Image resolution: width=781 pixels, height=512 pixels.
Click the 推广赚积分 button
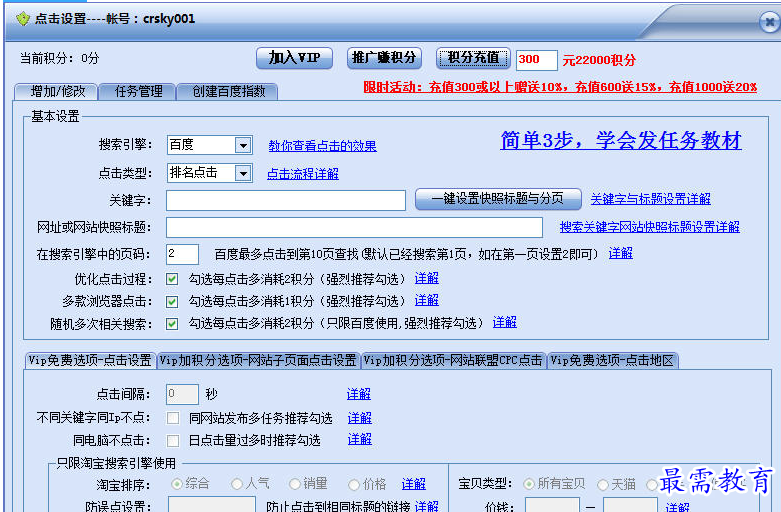(x=384, y=58)
